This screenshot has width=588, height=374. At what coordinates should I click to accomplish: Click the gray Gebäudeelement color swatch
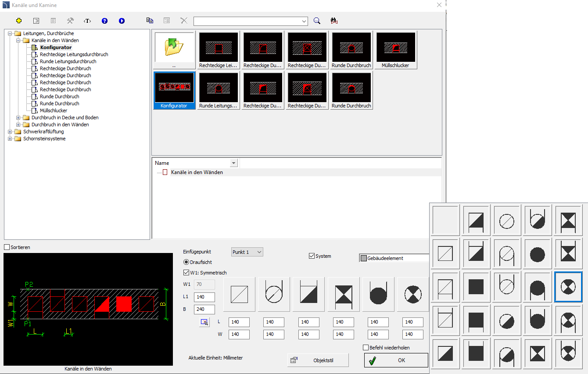(x=363, y=258)
